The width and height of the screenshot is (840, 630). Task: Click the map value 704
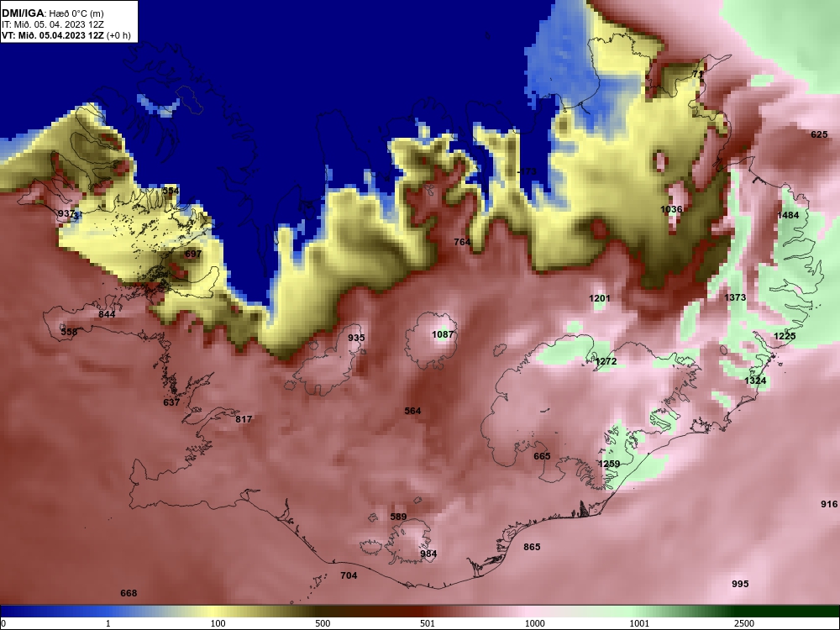pyautogui.click(x=349, y=576)
